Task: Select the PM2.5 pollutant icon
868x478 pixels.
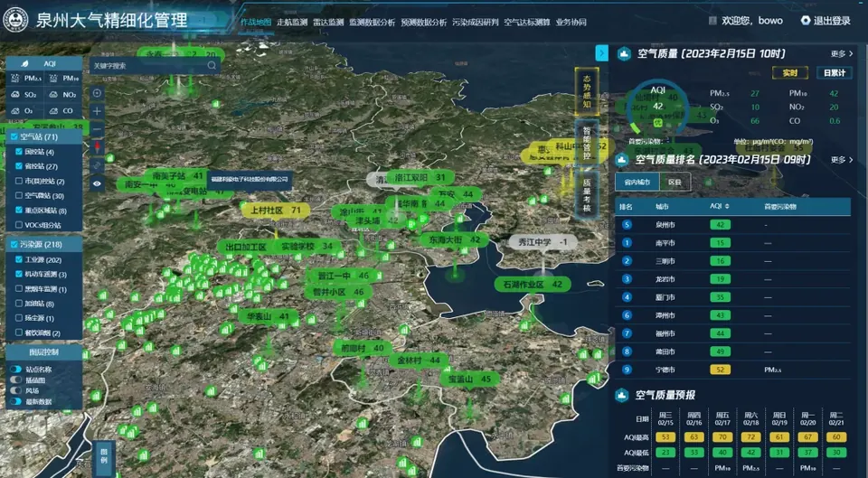Action: click(x=15, y=80)
